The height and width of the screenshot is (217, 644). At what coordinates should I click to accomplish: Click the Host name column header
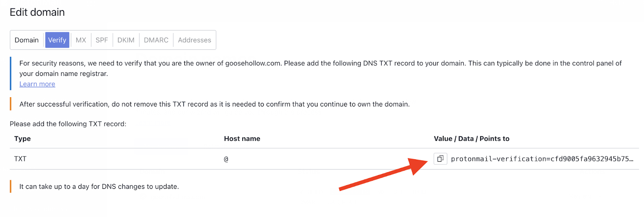242,138
